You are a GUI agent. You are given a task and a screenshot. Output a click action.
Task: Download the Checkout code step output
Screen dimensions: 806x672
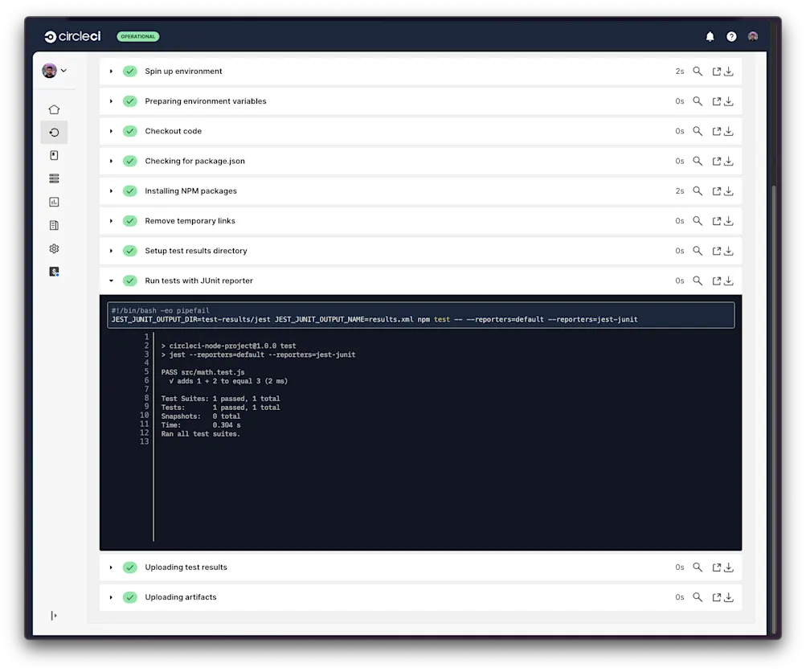tap(729, 130)
